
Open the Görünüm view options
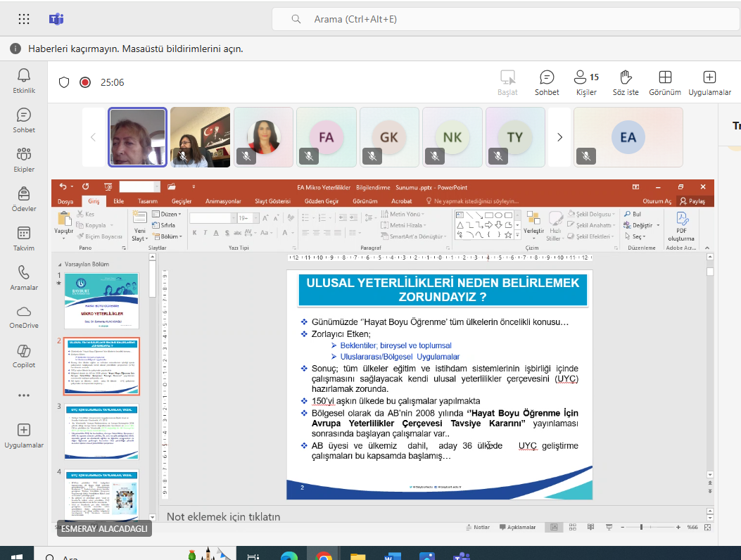click(664, 82)
